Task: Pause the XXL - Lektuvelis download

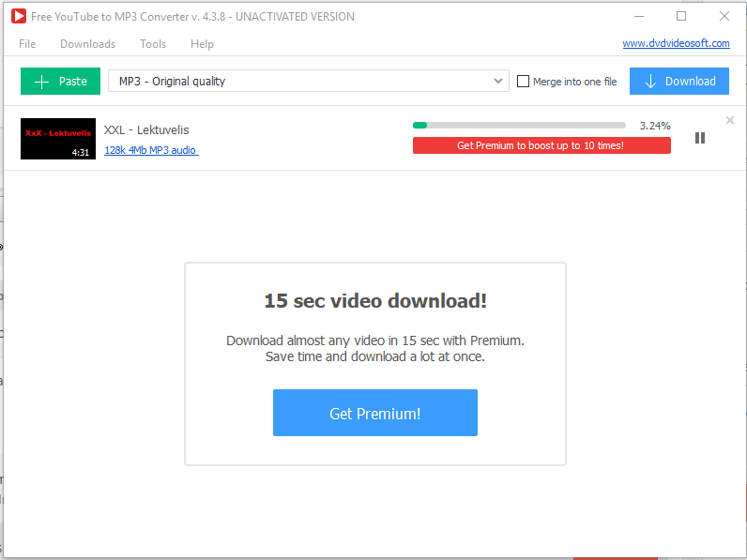Action: pos(700,138)
